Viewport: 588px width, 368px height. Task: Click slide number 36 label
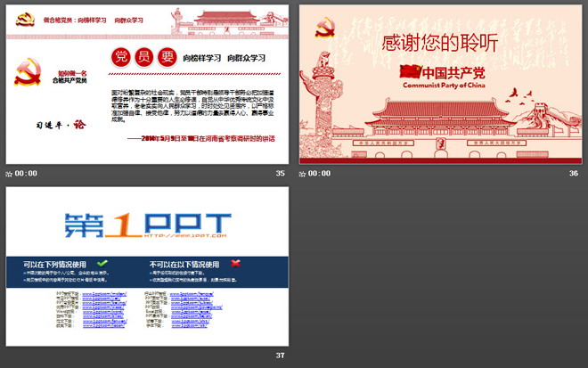point(574,174)
